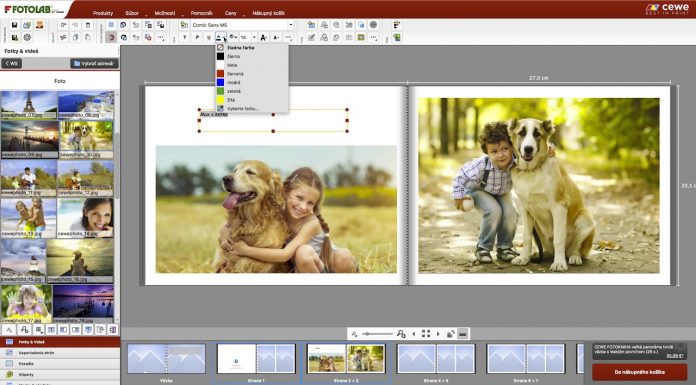The height and width of the screenshot is (385, 696).
Task: Click Do nákupného košíka button
Action: click(x=640, y=372)
